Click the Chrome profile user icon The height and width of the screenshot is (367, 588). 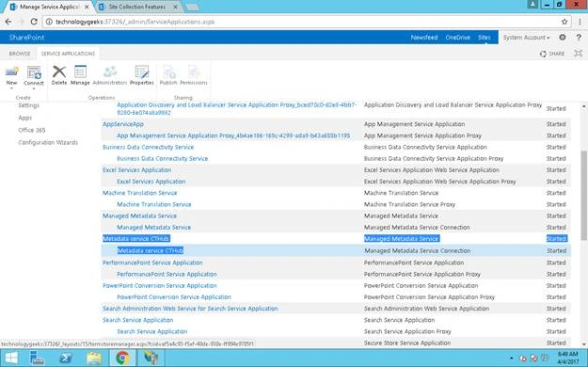coord(532,5)
